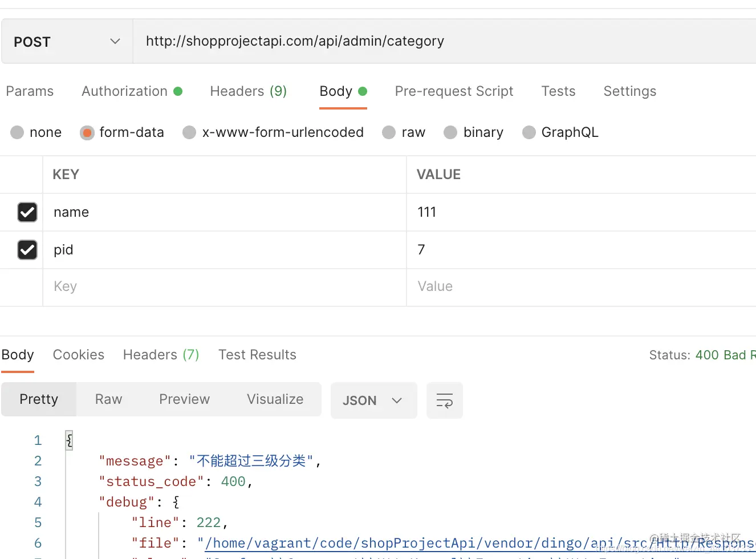Select the none body type
Image resolution: width=756 pixels, height=559 pixels.
point(36,132)
